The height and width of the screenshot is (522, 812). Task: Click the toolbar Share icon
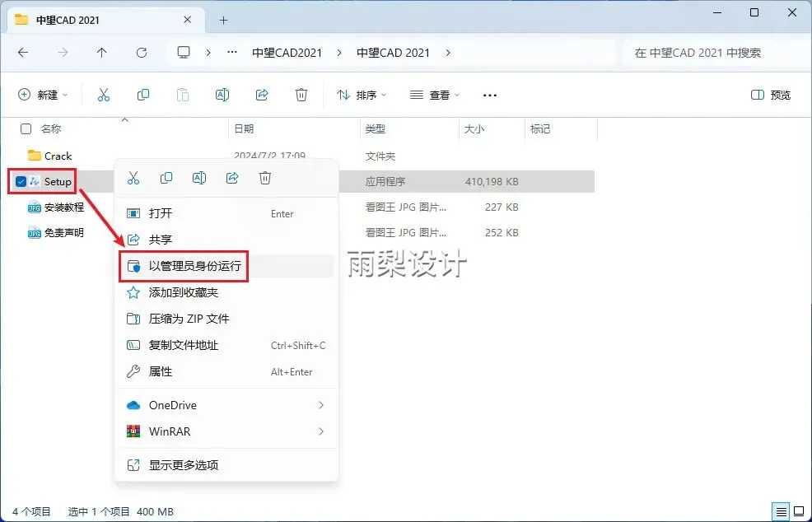(x=262, y=95)
